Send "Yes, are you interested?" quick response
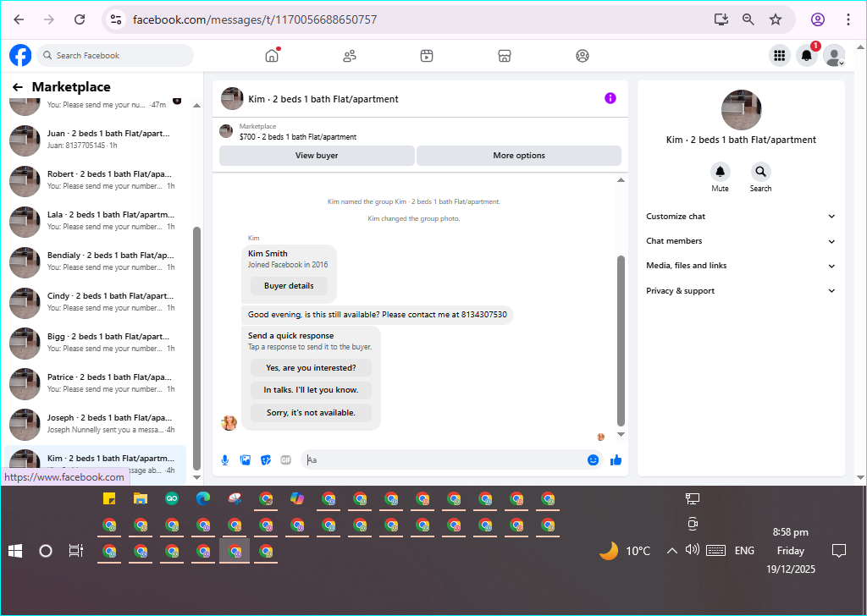The width and height of the screenshot is (867, 616). pos(311,368)
